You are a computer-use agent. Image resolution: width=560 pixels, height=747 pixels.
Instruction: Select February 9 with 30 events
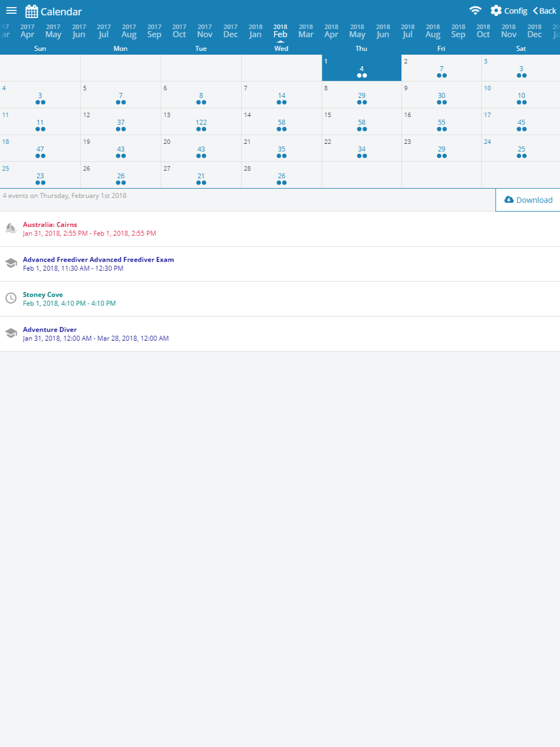tap(441, 95)
